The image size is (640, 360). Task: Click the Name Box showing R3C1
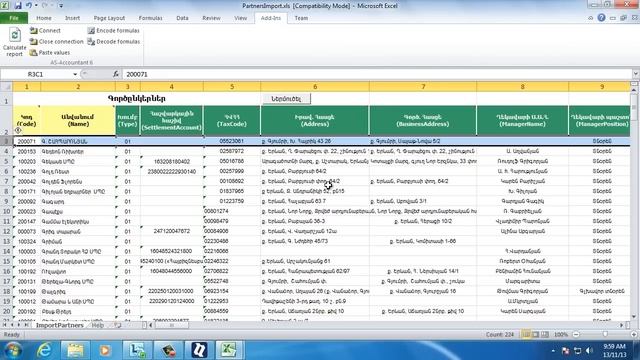pyautogui.click(x=37, y=74)
